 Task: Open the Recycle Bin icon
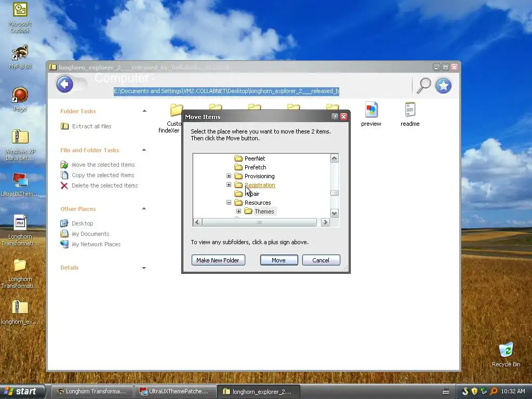(x=506, y=354)
